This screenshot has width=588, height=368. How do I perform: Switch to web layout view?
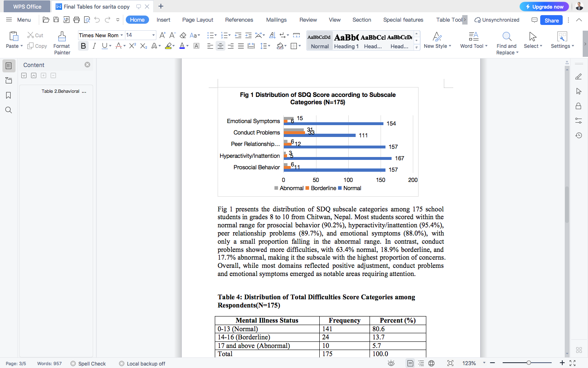coord(431,363)
